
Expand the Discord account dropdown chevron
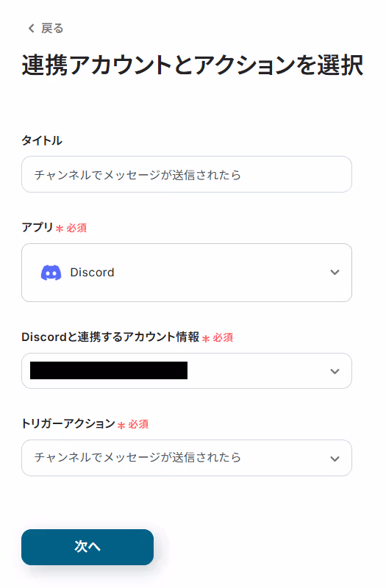(335, 371)
